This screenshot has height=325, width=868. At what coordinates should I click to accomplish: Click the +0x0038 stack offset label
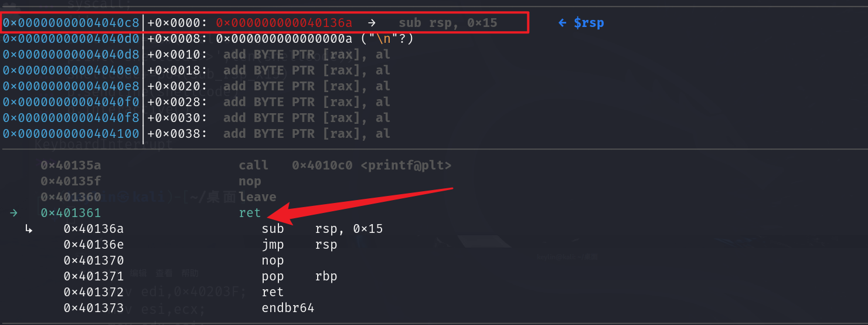point(177,134)
